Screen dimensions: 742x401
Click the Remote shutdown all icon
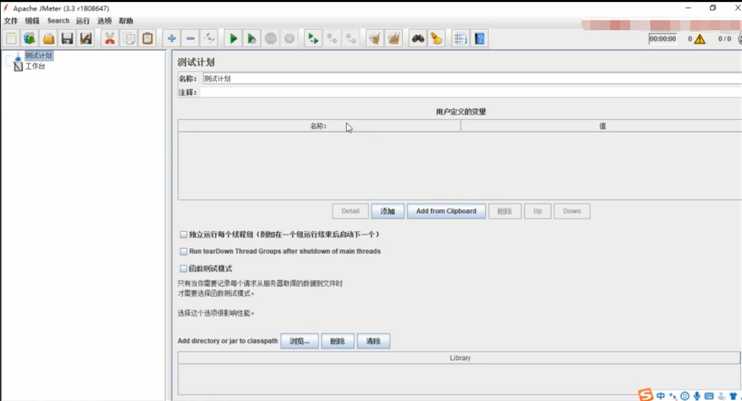click(x=351, y=38)
